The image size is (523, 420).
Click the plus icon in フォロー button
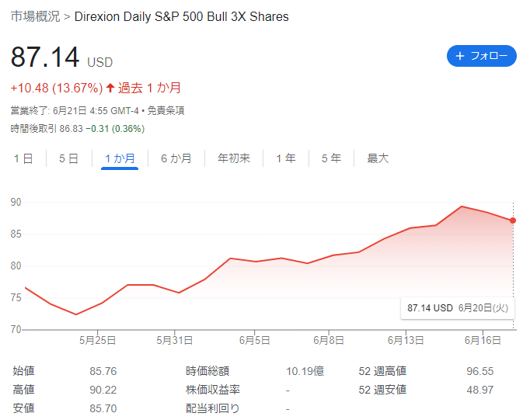point(459,56)
